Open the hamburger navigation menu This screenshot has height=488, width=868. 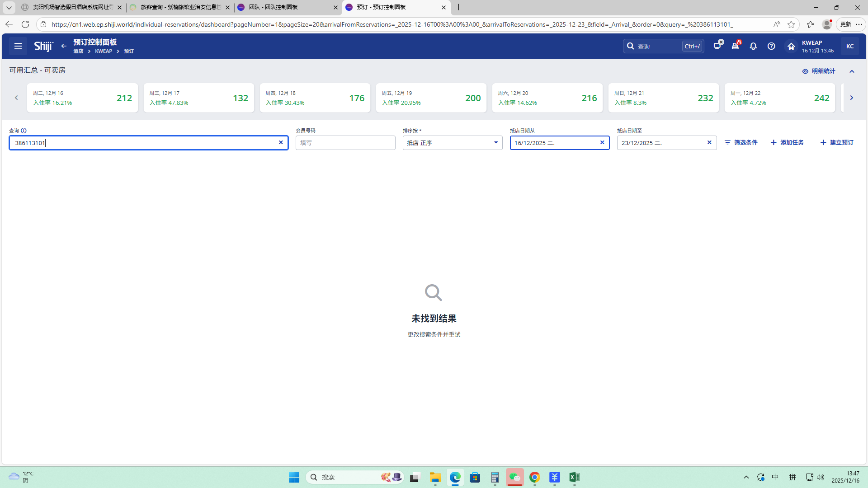click(18, 46)
